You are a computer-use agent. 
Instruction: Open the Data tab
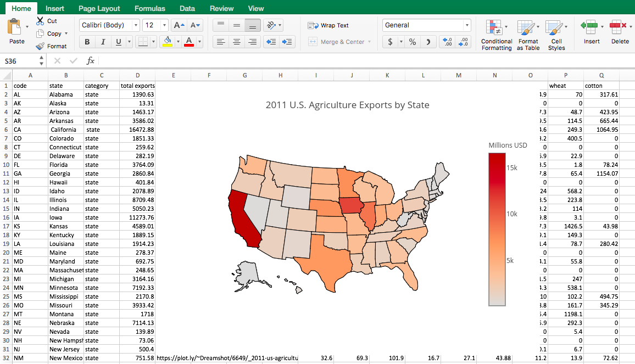(x=187, y=8)
